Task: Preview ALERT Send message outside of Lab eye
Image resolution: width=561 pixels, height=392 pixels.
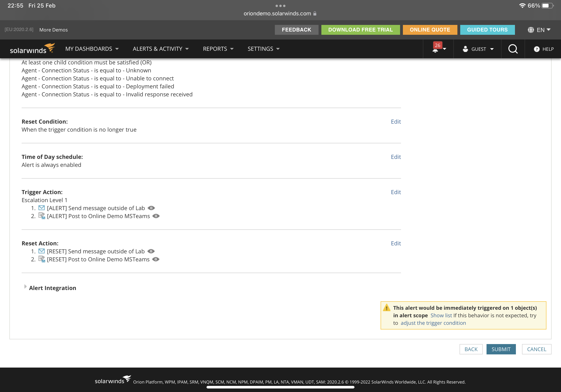Action: [x=151, y=208]
